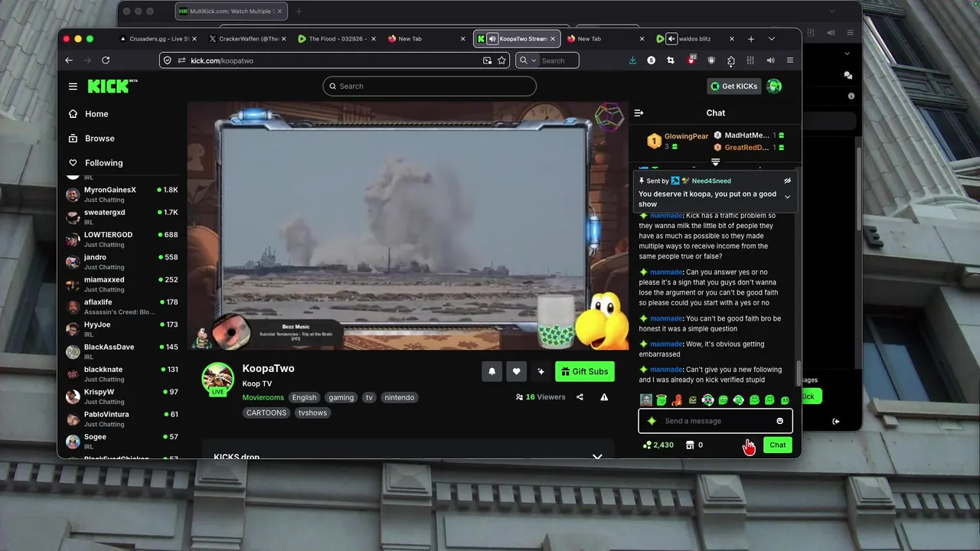Click the dollar-sign extension icon
The width and height of the screenshot is (980, 551).
click(652, 60)
